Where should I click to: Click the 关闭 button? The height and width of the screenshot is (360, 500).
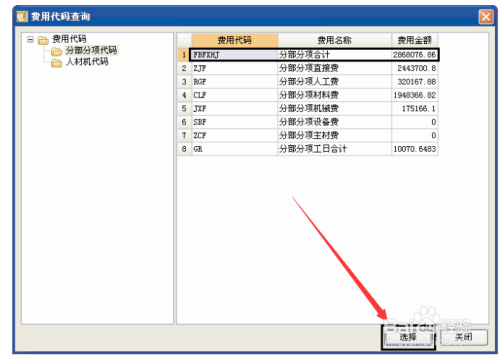coord(464,337)
